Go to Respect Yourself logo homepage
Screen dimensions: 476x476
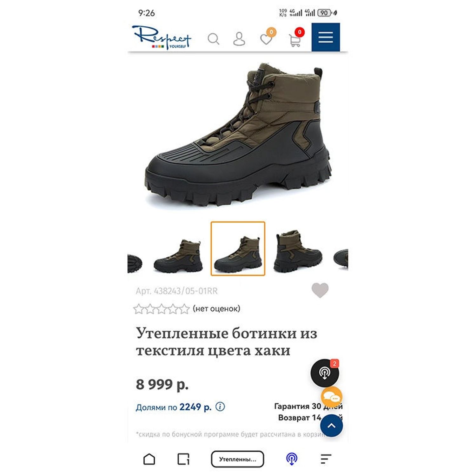(x=162, y=37)
